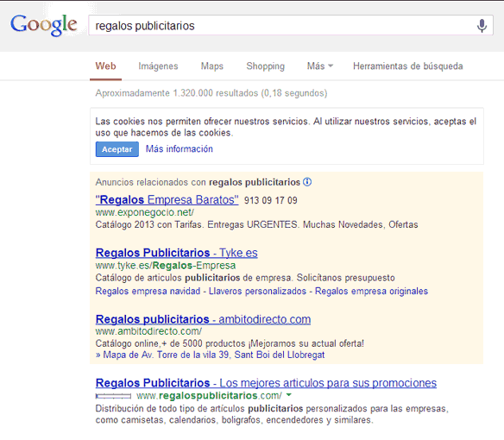Expand the green arrow beside regalospublicitarios.com
Viewport: 504px width, 440px height.
click(x=288, y=394)
